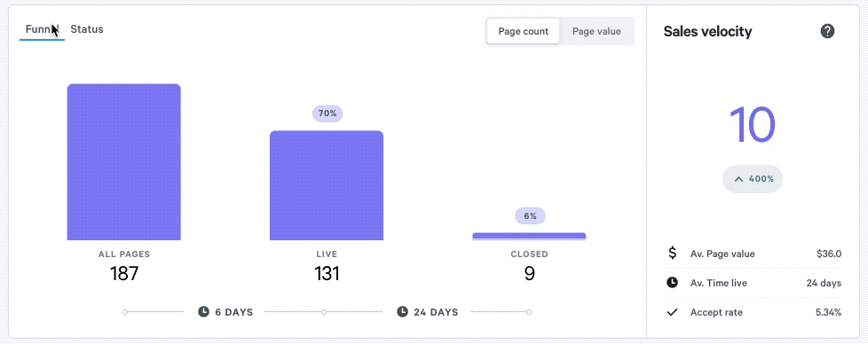868x344 pixels.
Task: Click the large sales velocity number 10
Action: click(753, 124)
